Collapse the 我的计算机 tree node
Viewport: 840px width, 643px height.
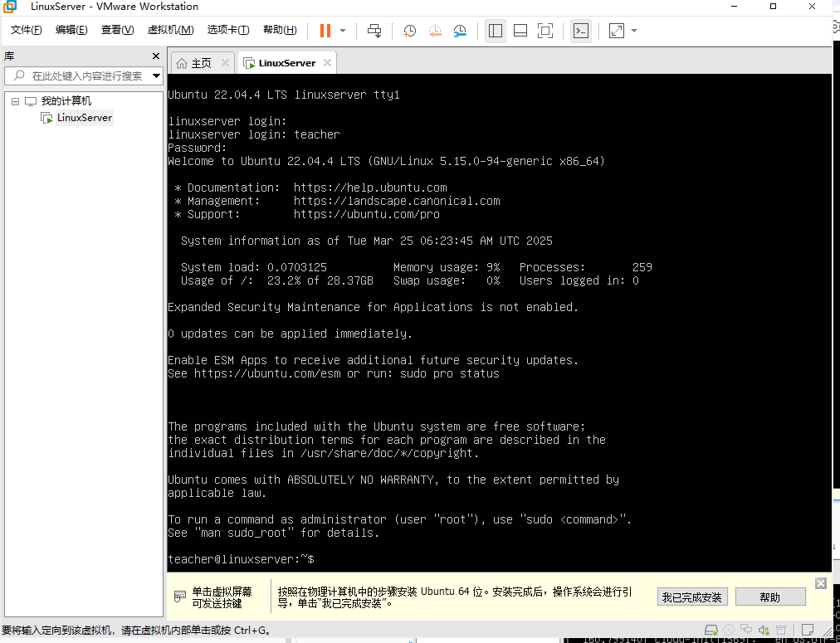click(15, 101)
